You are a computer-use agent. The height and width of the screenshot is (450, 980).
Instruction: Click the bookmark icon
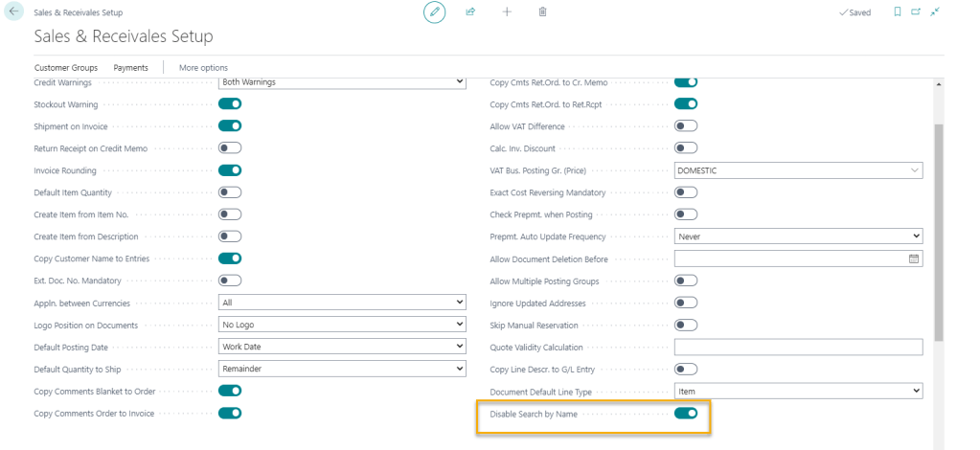(x=897, y=12)
